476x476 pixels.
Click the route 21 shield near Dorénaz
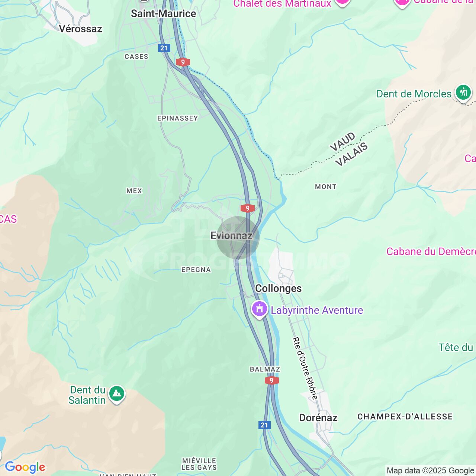click(x=264, y=425)
